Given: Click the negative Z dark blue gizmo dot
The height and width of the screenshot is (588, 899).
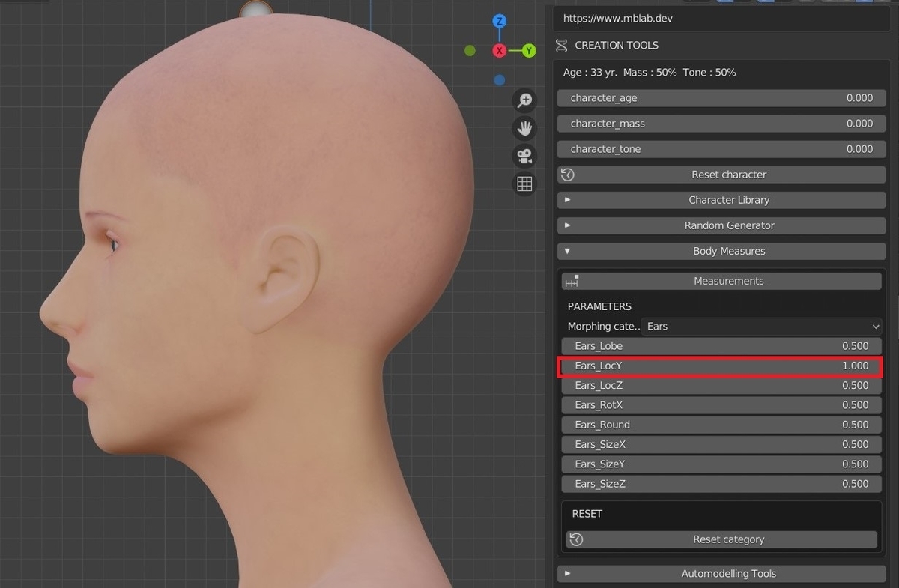Looking at the screenshot, I should (x=500, y=79).
